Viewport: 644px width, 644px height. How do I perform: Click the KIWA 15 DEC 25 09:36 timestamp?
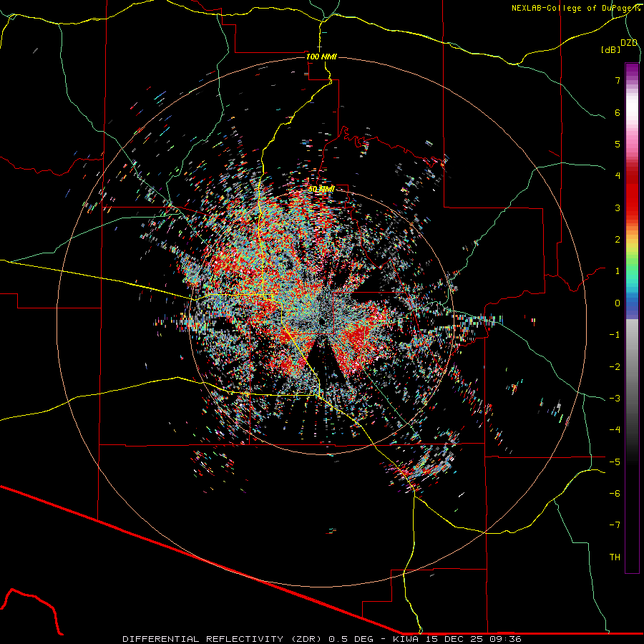coord(457,639)
